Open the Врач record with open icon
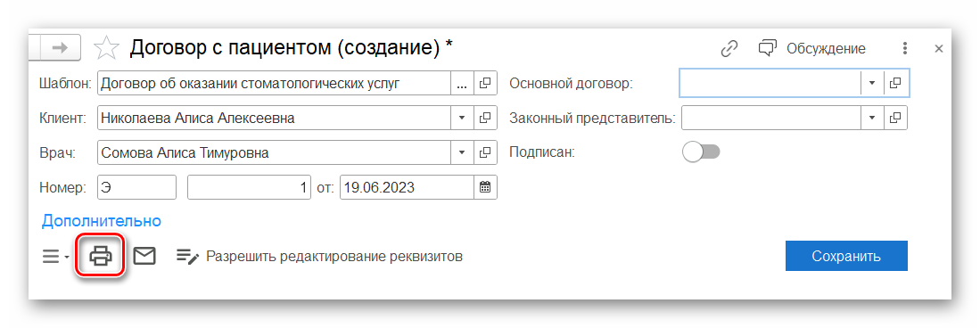Viewport: 980px width, 328px height. tap(485, 152)
